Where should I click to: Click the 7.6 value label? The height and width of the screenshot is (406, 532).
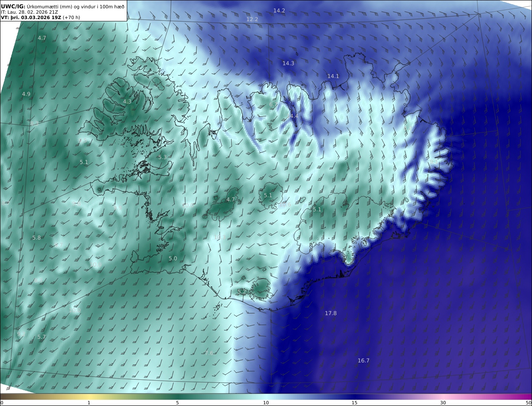[209, 353]
